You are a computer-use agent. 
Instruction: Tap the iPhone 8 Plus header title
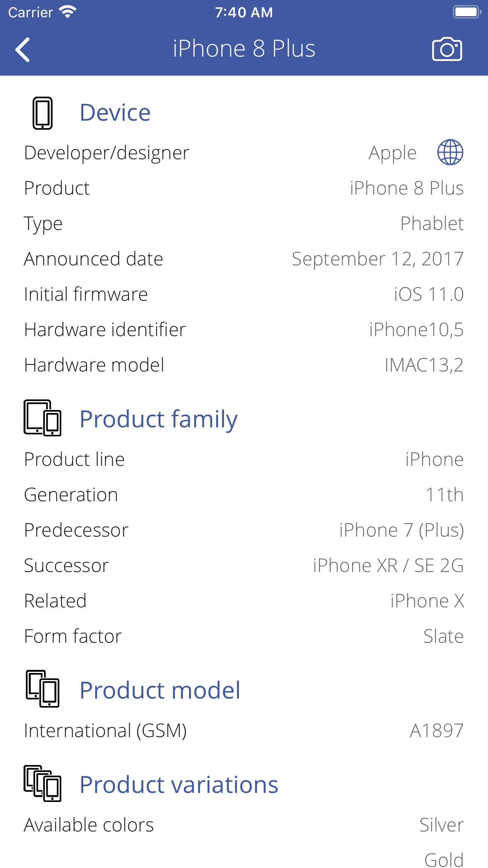(x=244, y=49)
